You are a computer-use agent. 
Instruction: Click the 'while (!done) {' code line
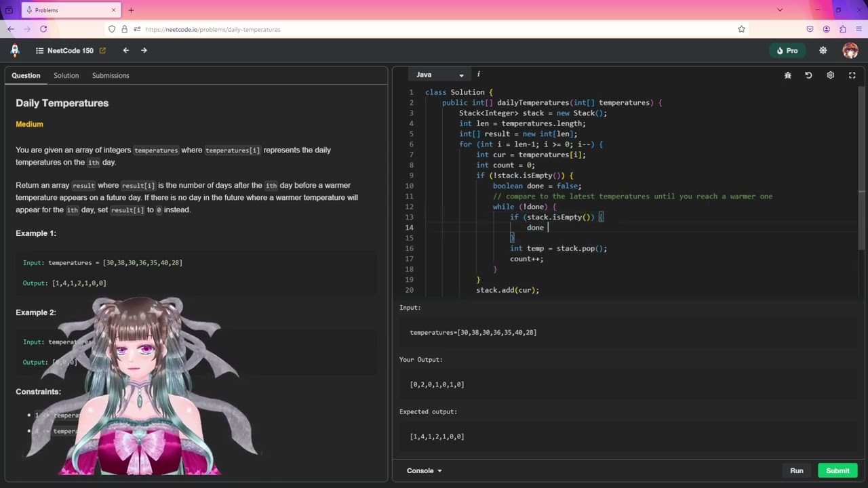[x=525, y=207]
